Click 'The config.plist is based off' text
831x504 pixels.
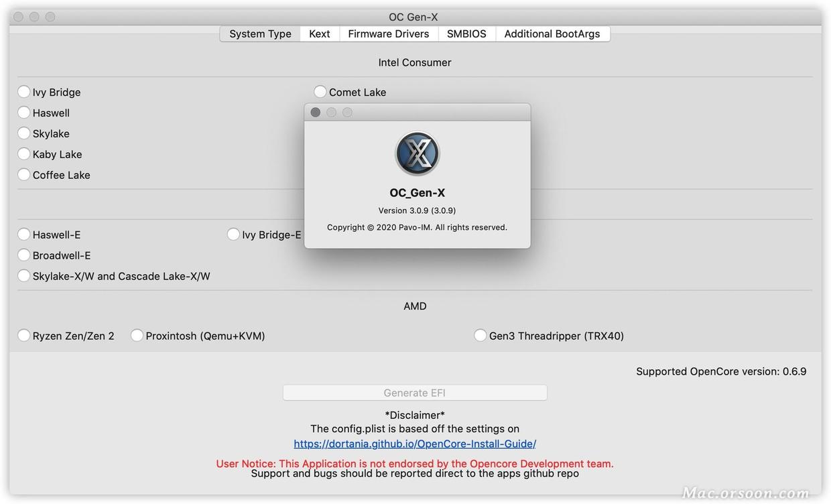click(x=415, y=429)
